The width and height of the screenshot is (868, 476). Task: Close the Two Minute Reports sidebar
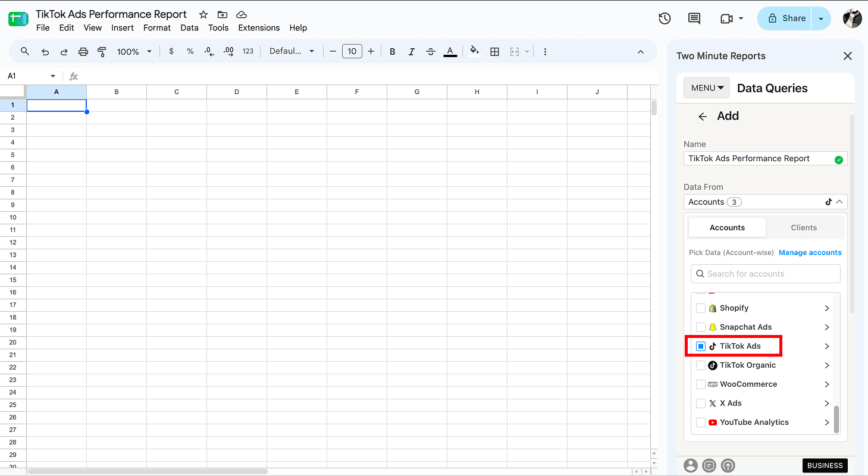click(x=848, y=56)
